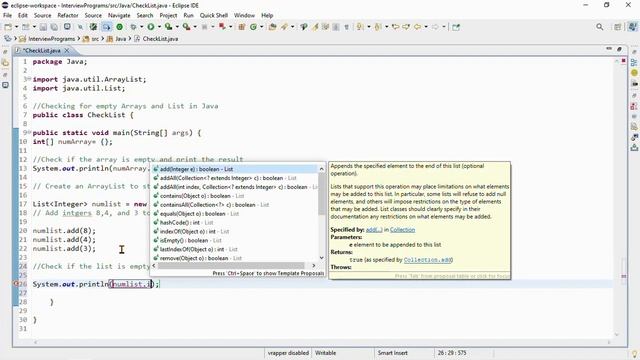Screen dimensions: 640x360
Task: Expand the Run button dropdown arrow
Action: [159, 27]
